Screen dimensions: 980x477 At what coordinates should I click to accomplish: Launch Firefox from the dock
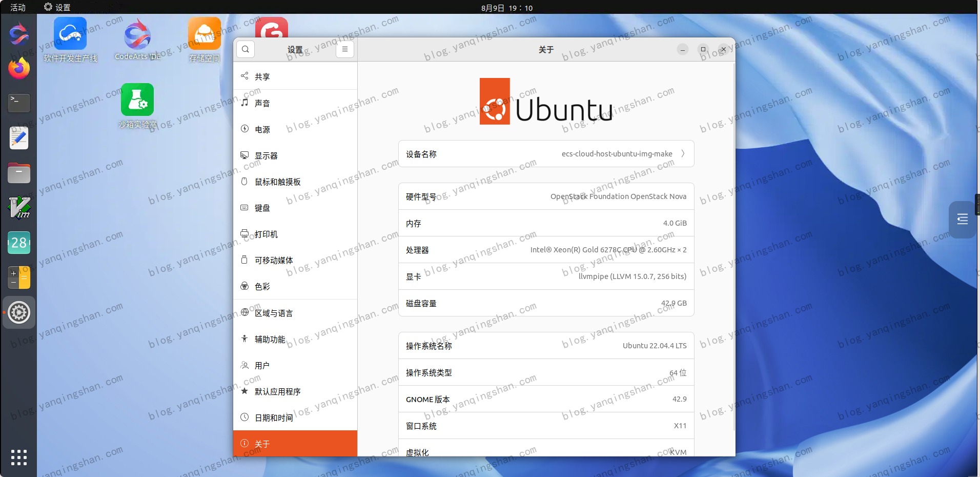[x=19, y=68]
